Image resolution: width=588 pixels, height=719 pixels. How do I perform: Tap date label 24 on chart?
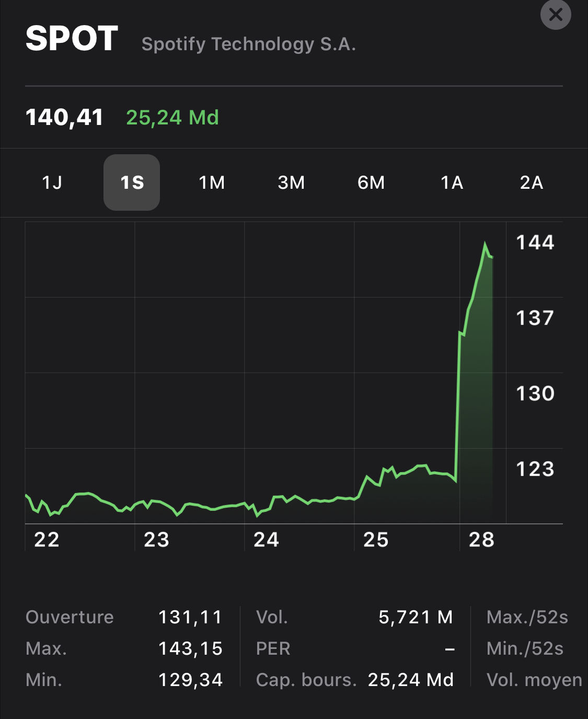(x=266, y=540)
